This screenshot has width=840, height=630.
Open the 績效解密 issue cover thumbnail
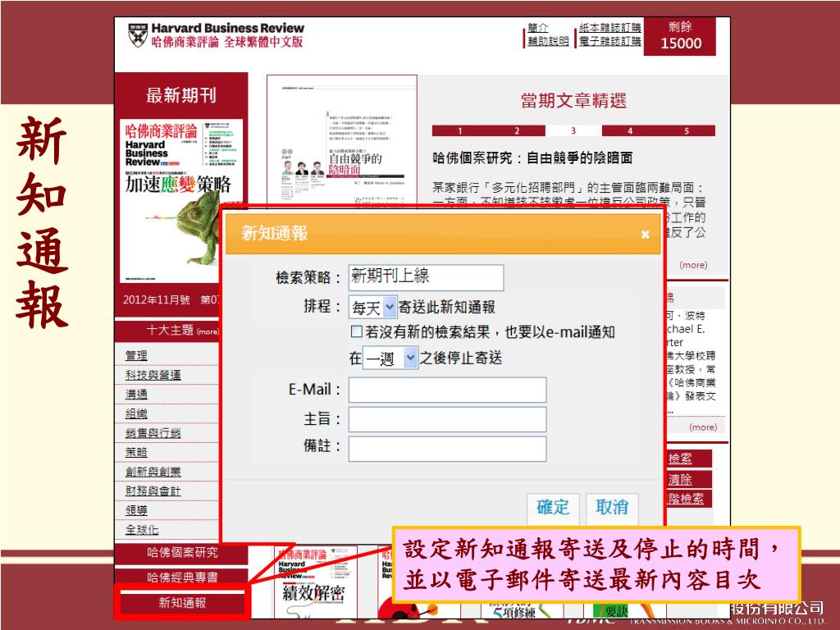point(315,582)
